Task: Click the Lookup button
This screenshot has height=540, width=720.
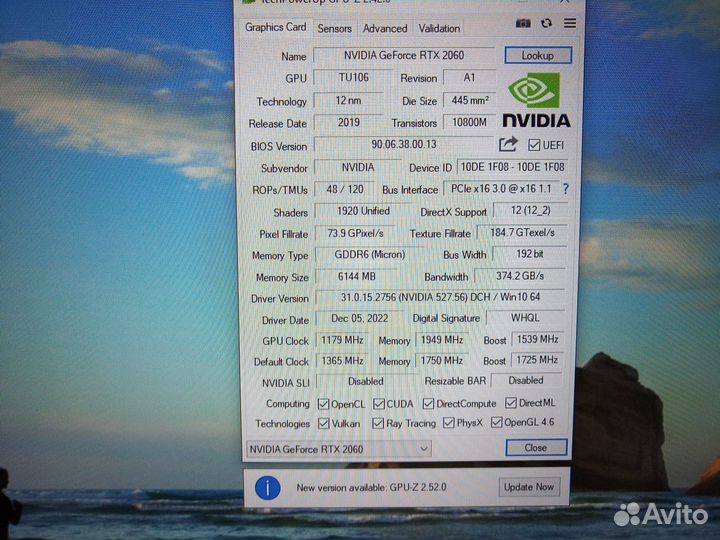Action: pos(538,56)
